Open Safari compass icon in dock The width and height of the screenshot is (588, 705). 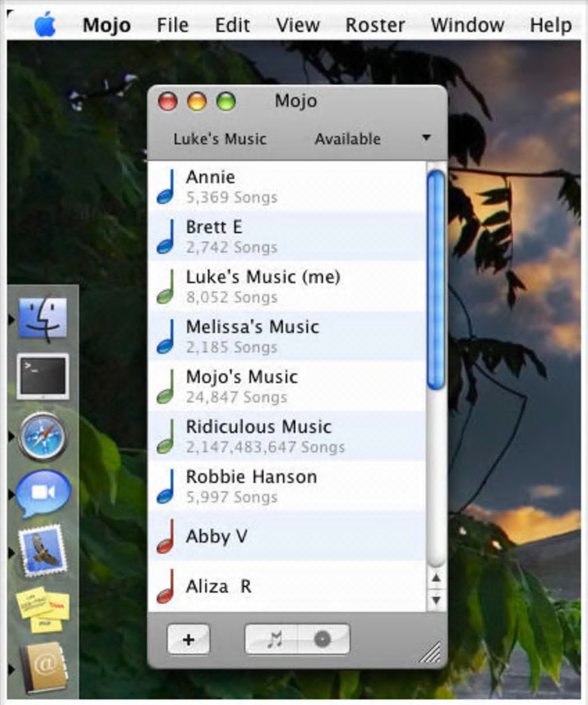[x=43, y=436]
